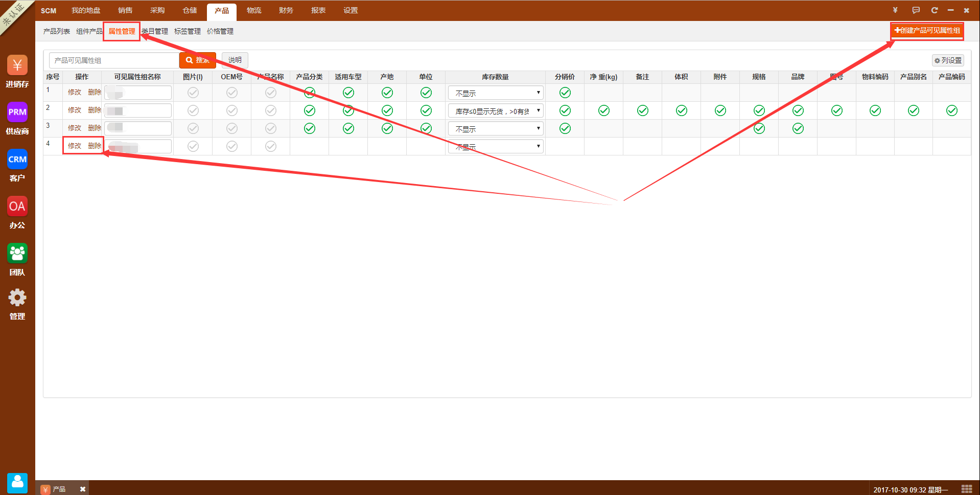
Task: Click 修改 link in row 3
Action: [x=75, y=128]
